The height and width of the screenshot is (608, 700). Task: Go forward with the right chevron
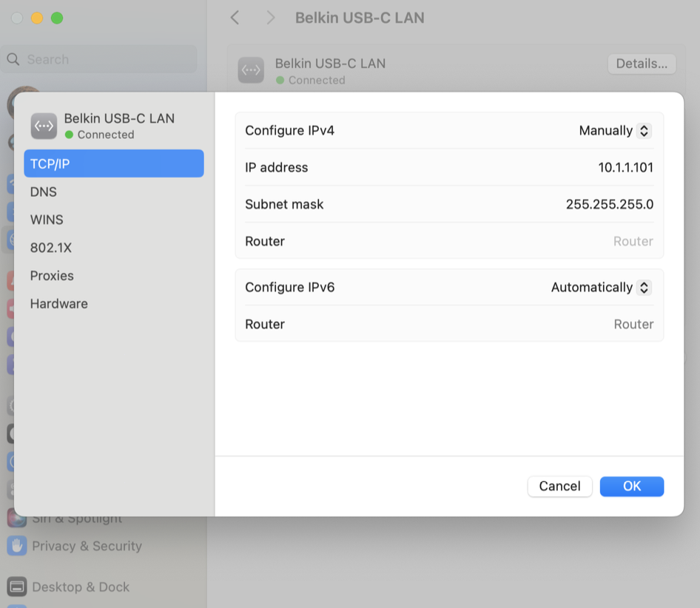tap(270, 18)
